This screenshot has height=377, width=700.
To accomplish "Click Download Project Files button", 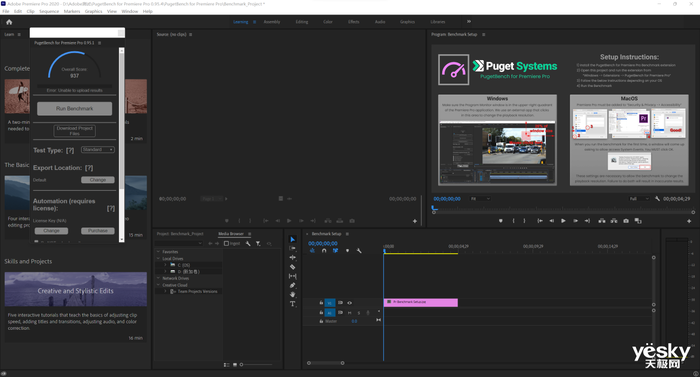I will tap(75, 130).
